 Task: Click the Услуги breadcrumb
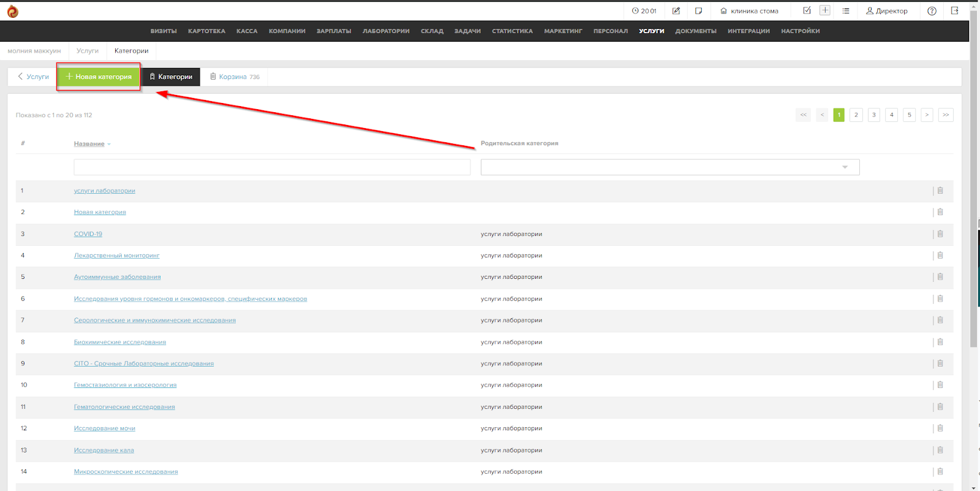click(x=88, y=51)
